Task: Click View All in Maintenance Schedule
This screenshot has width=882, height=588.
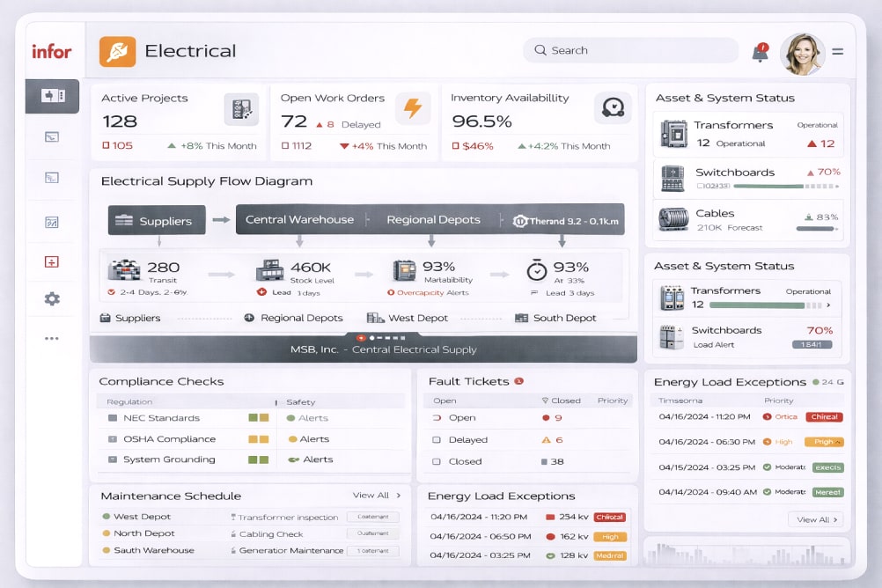Action: pyautogui.click(x=377, y=496)
